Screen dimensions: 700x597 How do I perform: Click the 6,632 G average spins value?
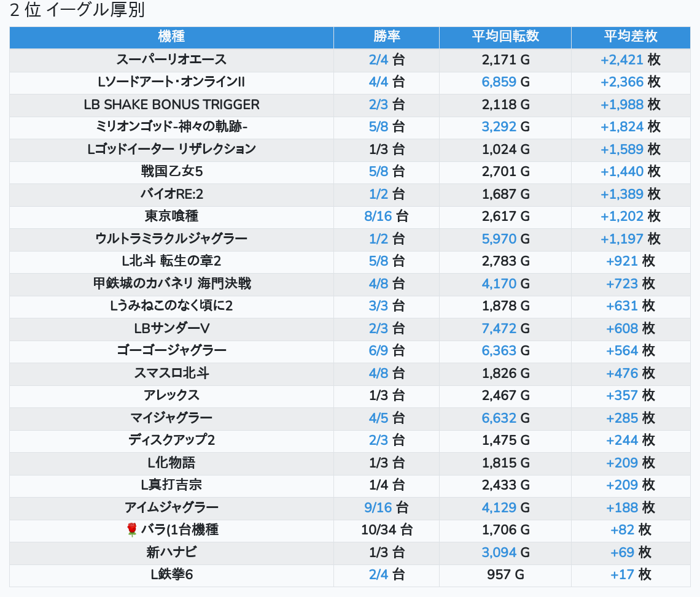click(x=505, y=418)
